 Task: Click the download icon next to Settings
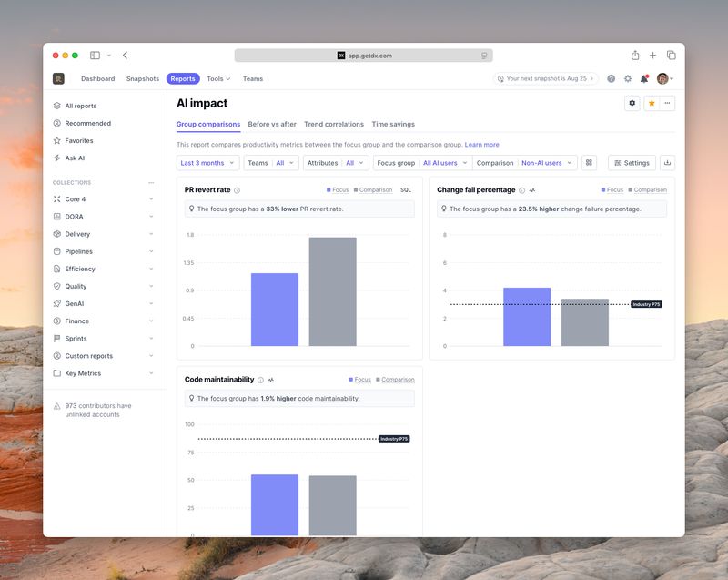[x=667, y=163]
